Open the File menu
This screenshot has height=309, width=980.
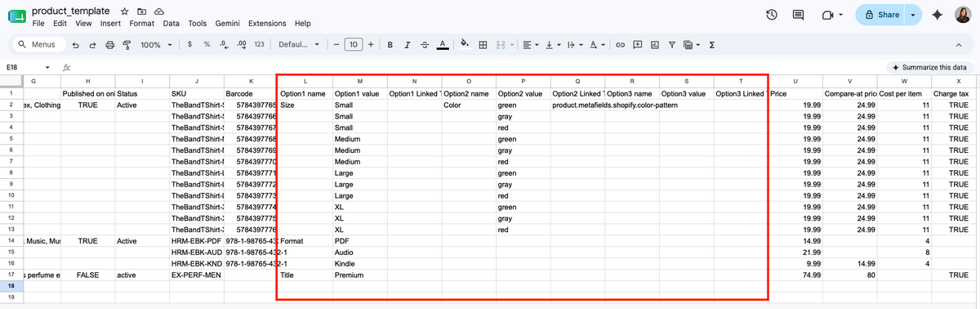coord(38,24)
